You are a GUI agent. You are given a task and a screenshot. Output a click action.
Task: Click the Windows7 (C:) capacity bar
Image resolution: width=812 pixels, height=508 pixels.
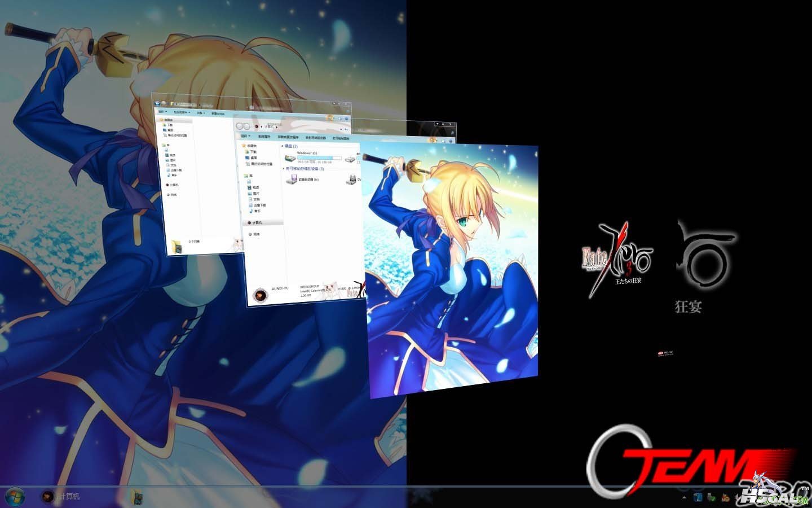319,158
